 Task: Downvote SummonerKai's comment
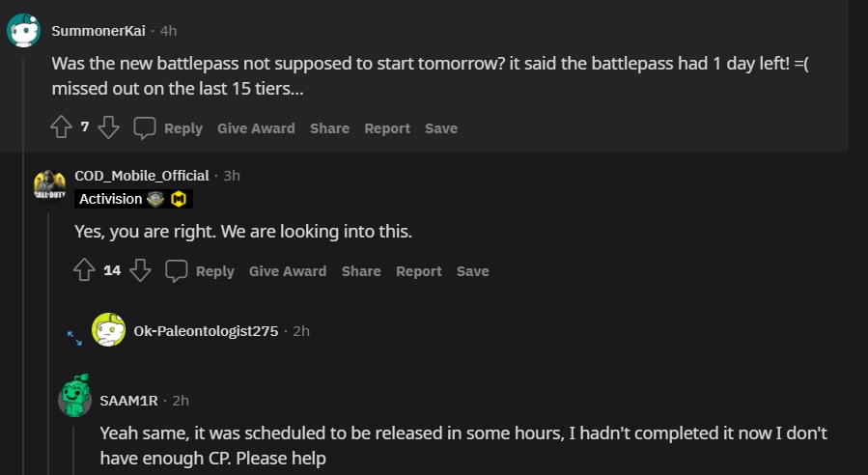108,127
